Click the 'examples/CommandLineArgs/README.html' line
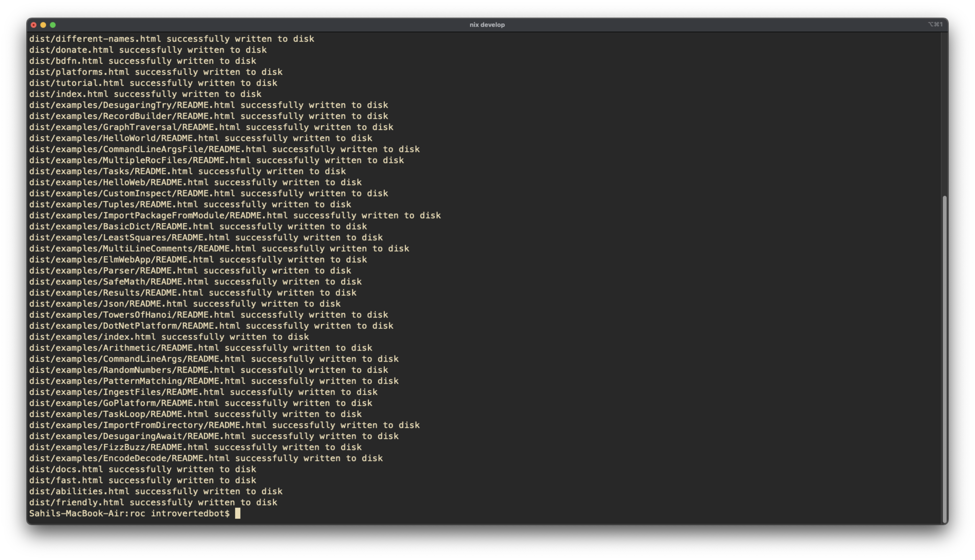Viewport: 975px width, 560px height. (214, 359)
